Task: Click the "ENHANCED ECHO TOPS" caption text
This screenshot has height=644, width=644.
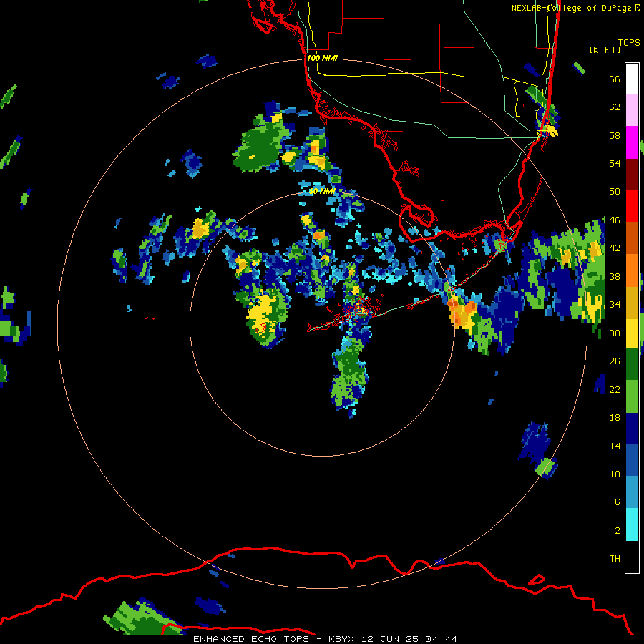Action: click(x=251, y=639)
